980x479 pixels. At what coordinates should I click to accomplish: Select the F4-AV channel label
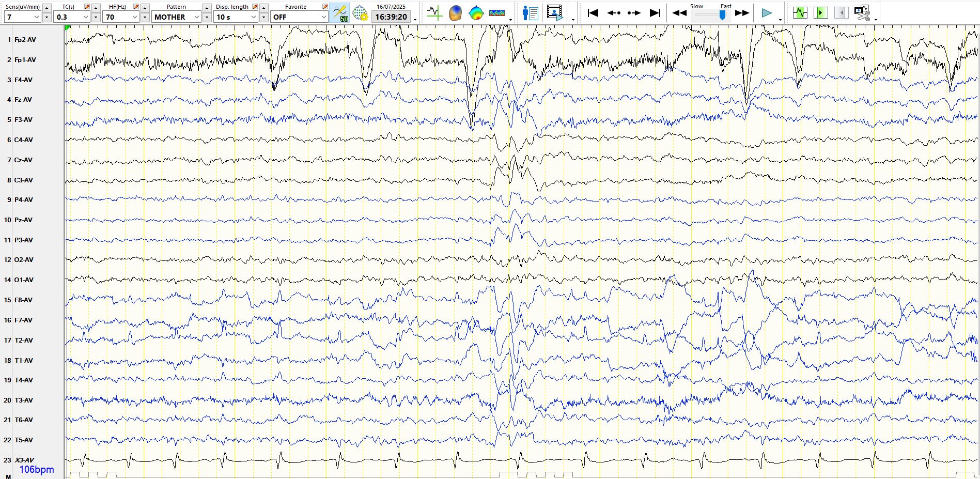click(x=23, y=80)
